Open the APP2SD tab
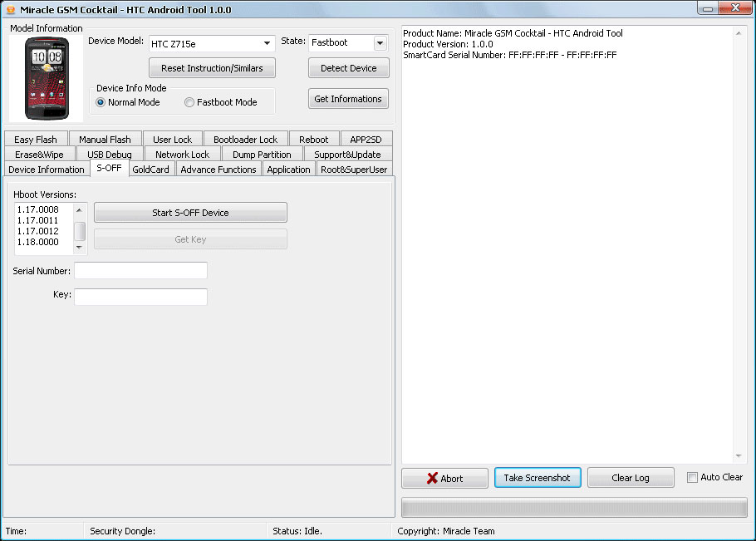The image size is (756, 541). pos(366,140)
